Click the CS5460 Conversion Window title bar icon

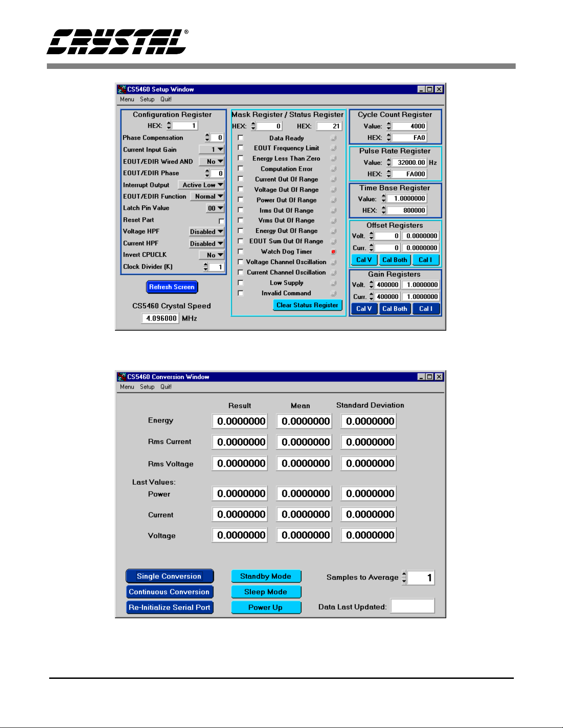point(122,377)
